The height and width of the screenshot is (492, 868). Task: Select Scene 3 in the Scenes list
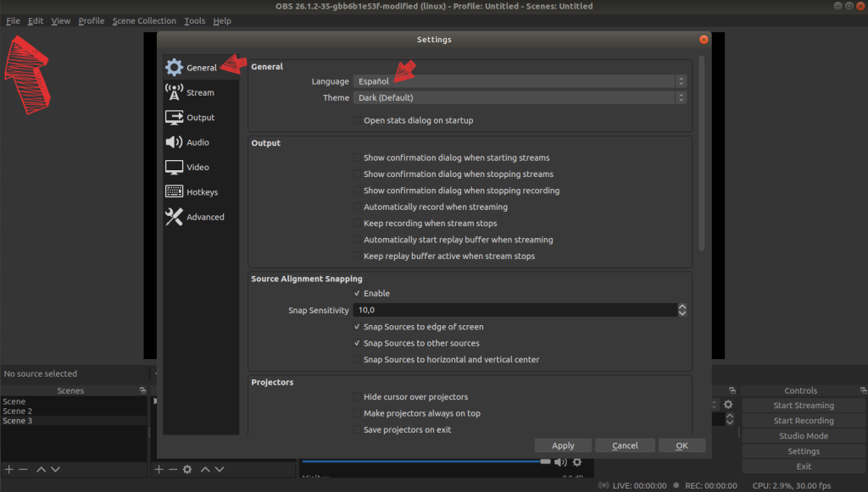(74, 421)
